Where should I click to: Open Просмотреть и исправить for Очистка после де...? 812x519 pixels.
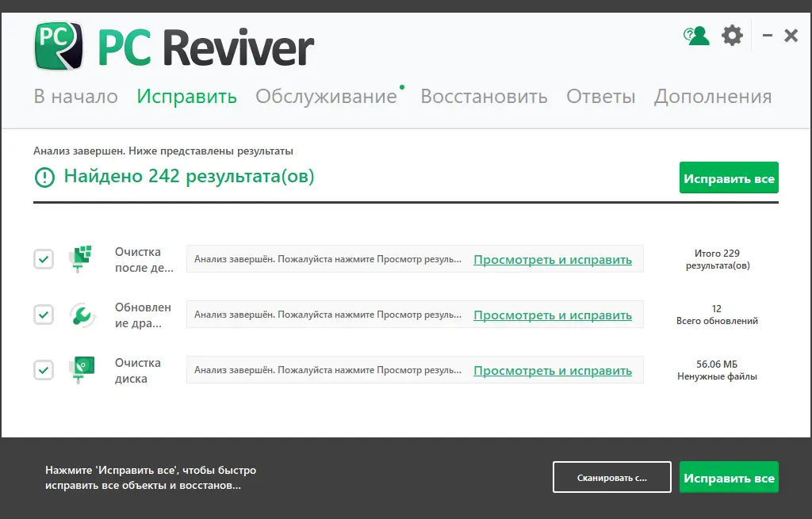click(553, 260)
